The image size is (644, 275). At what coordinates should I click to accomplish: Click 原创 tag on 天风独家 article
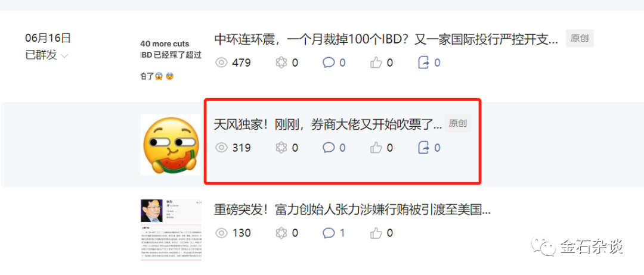click(458, 123)
